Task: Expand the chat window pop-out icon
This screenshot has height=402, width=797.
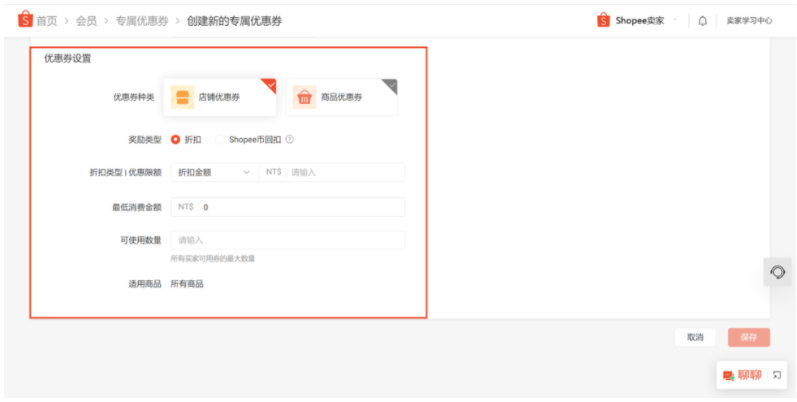Action: 777,375
